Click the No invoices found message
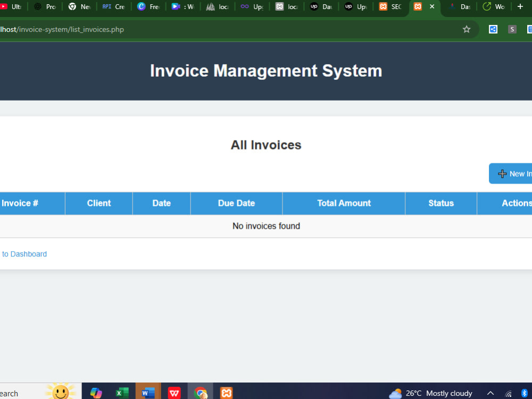Image resolution: width=532 pixels, height=399 pixels. tap(266, 226)
